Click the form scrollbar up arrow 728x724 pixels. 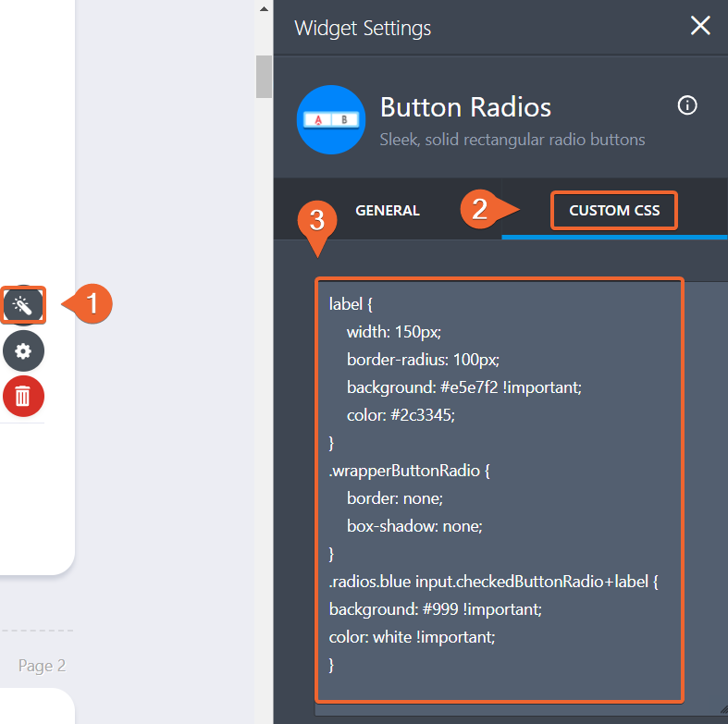264,8
